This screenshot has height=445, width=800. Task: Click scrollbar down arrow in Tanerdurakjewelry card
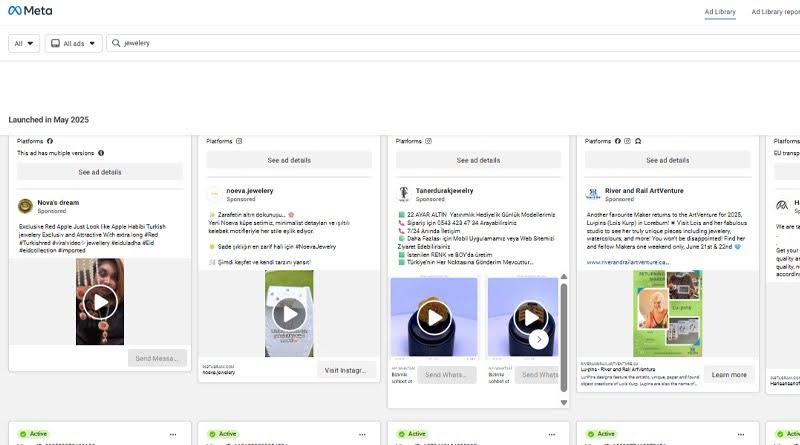(x=564, y=403)
